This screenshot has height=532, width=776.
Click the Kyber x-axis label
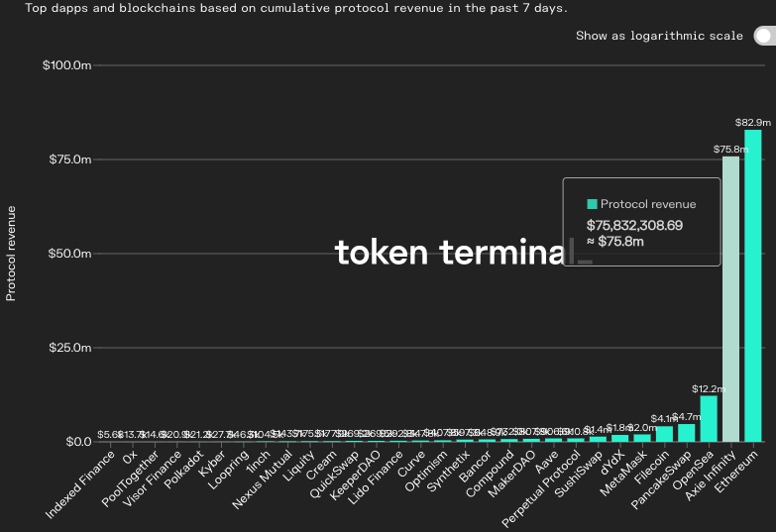coord(211,464)
